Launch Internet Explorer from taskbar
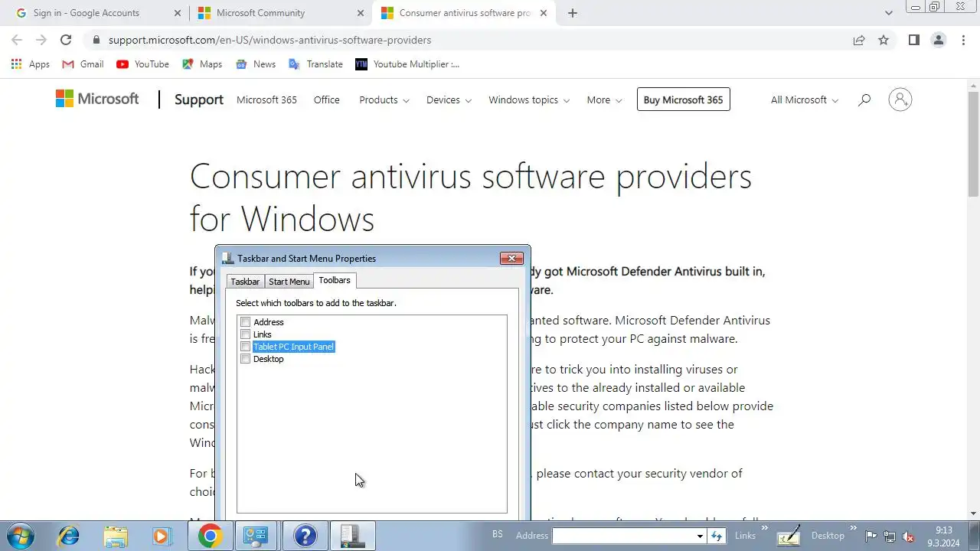The height and width of the screenshot is (551, 980). 69,536
